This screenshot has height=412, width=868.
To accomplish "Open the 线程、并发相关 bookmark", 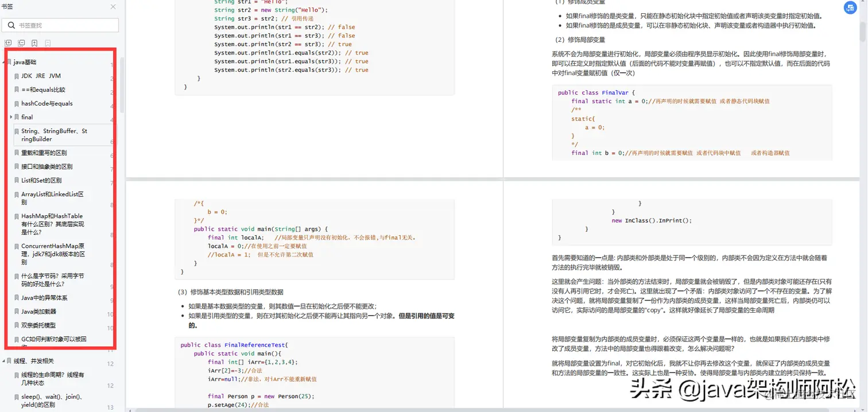I will point(34,361).
